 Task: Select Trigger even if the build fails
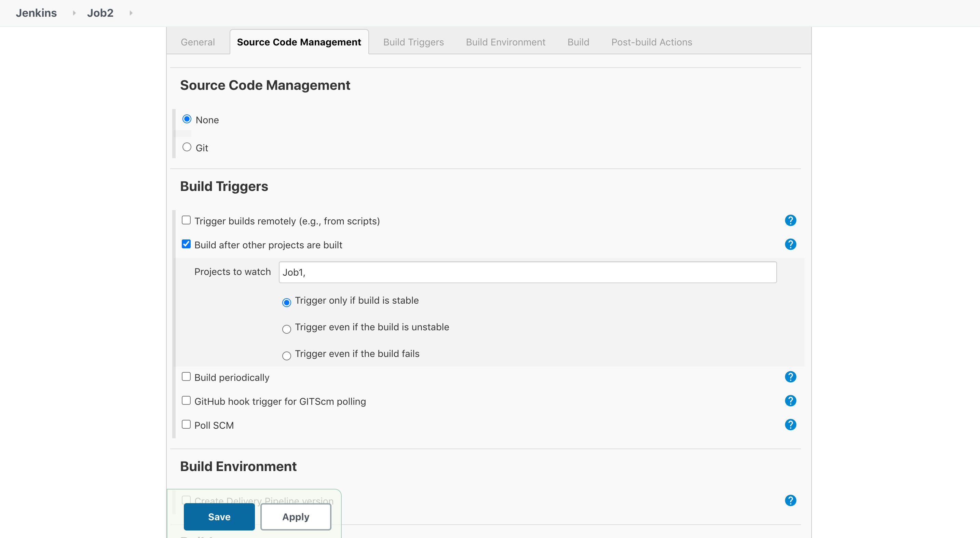286,356
